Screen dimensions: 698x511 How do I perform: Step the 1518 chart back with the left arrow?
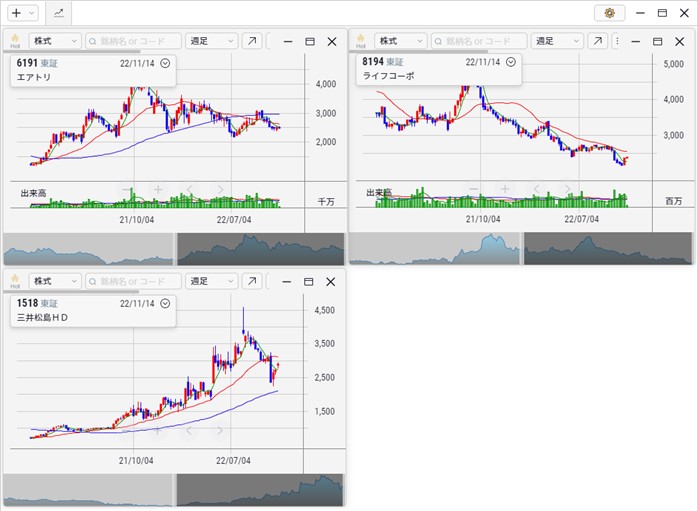(x=189, y=430)
